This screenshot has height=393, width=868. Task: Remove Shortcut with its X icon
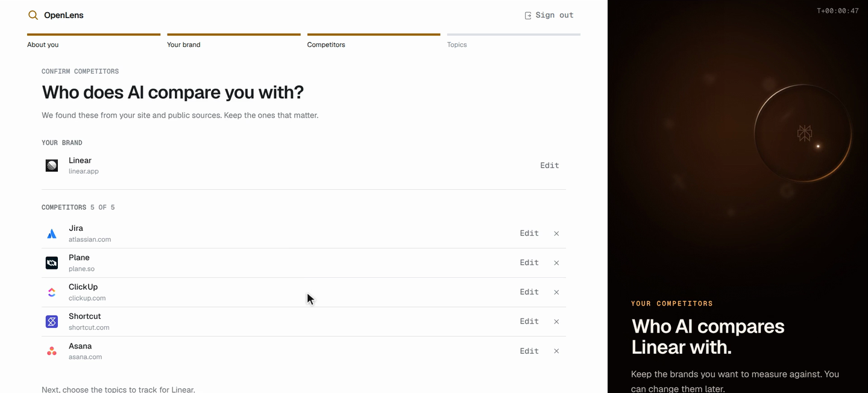tap(556, 321)
